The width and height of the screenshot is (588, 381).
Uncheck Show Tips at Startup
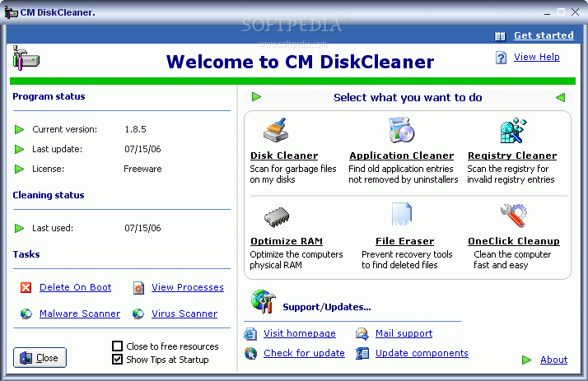tap(118, 360)
